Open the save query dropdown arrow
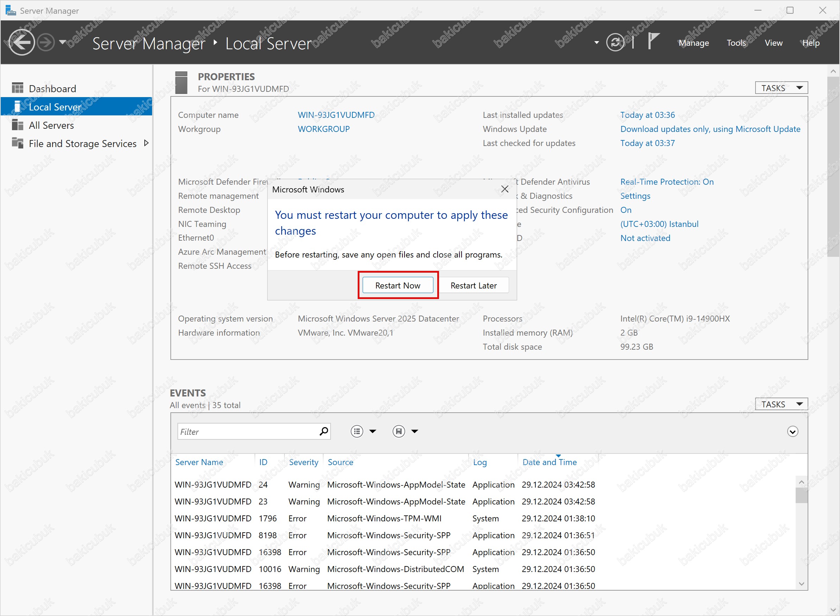The image size is (840, 616). point(415,431)
